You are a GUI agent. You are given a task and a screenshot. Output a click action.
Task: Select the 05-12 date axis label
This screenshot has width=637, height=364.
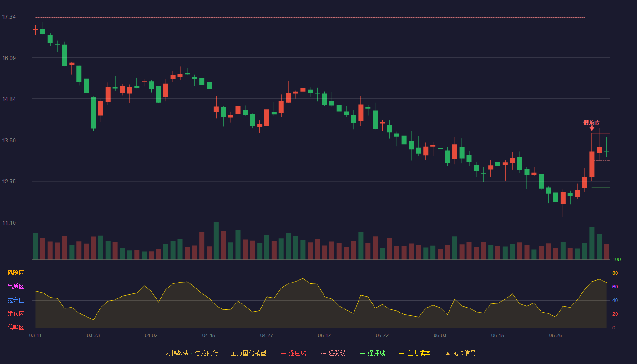tap(324, 335)
